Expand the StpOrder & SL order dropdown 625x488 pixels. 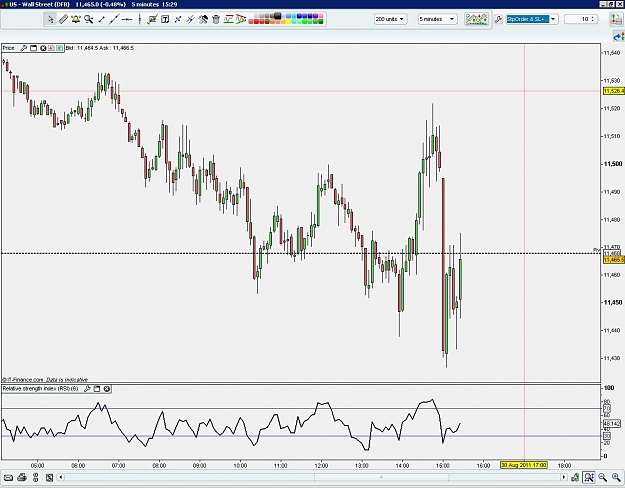(553, 19)
